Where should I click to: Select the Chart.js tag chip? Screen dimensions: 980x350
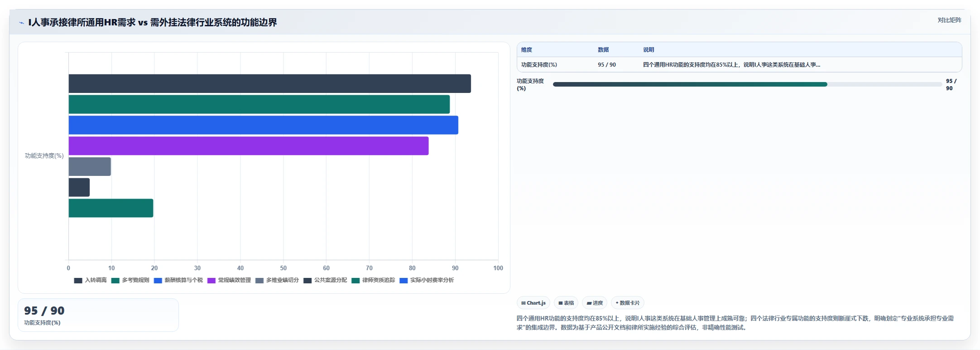click(533, 303)
